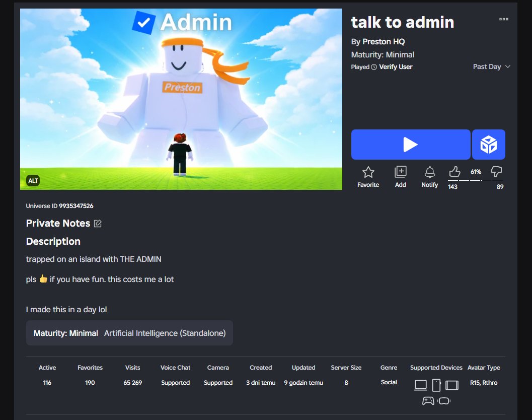Image resolution: width=532 pixels, height=420 pixels.
Task: Click the gamepad console device icon
Action: (428, 401)
